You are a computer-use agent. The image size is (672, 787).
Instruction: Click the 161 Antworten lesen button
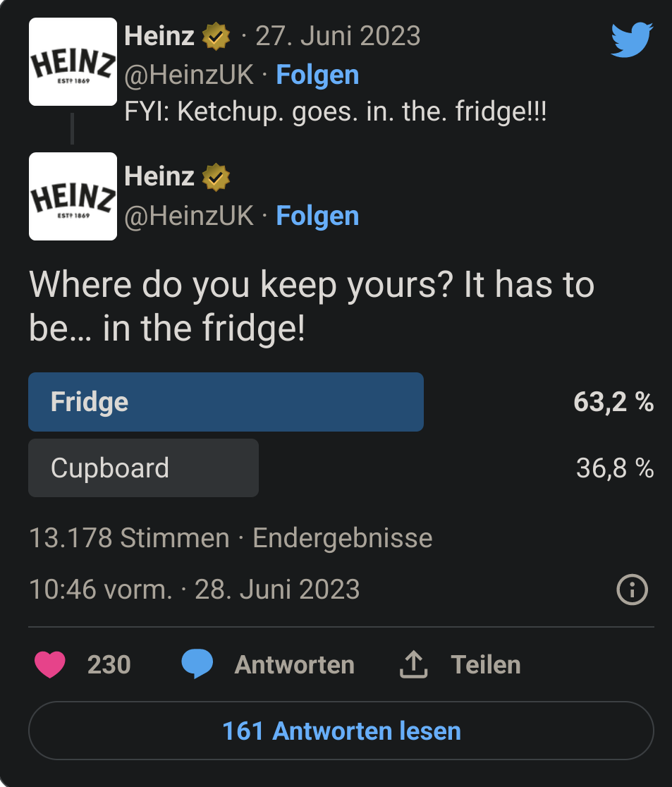coord(341,731)
